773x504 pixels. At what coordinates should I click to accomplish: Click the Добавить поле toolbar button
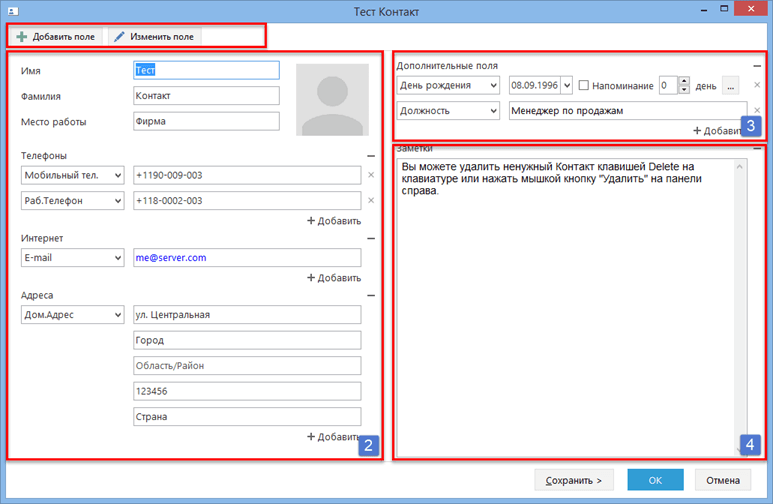[x=55, y=36]
